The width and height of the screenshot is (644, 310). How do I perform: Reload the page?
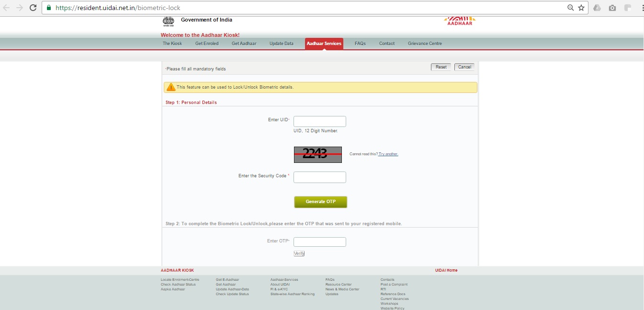point(33,8)
